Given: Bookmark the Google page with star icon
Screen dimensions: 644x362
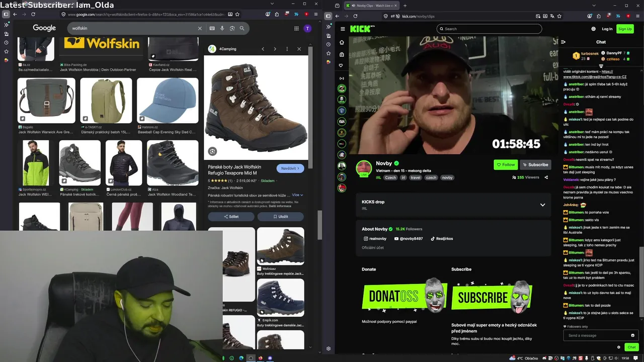Looking at the screenshot, I should pos(237,14).
